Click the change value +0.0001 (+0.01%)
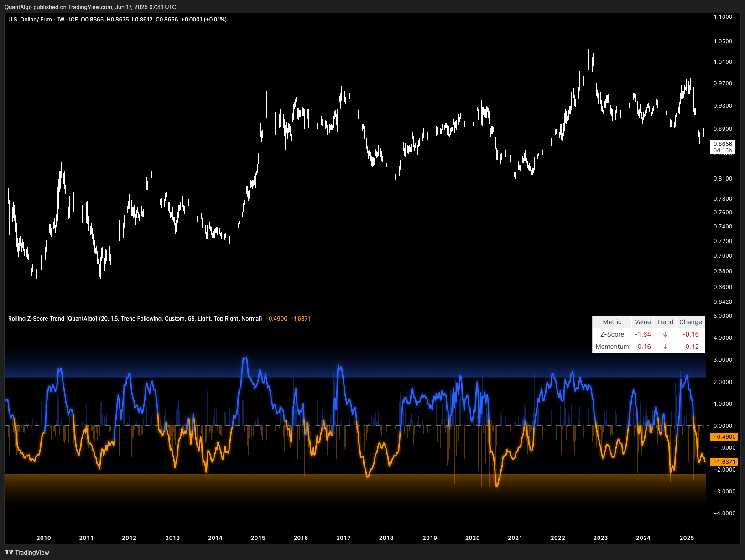Image resolution: width=745 pixels, height=560 pixels. 204,20
